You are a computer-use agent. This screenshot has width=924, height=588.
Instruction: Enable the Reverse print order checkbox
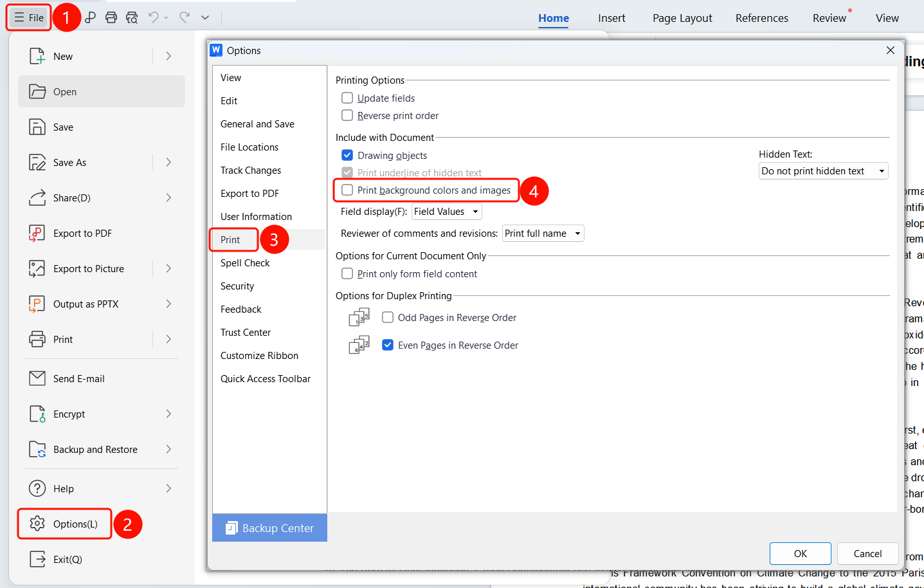(347, 115)
